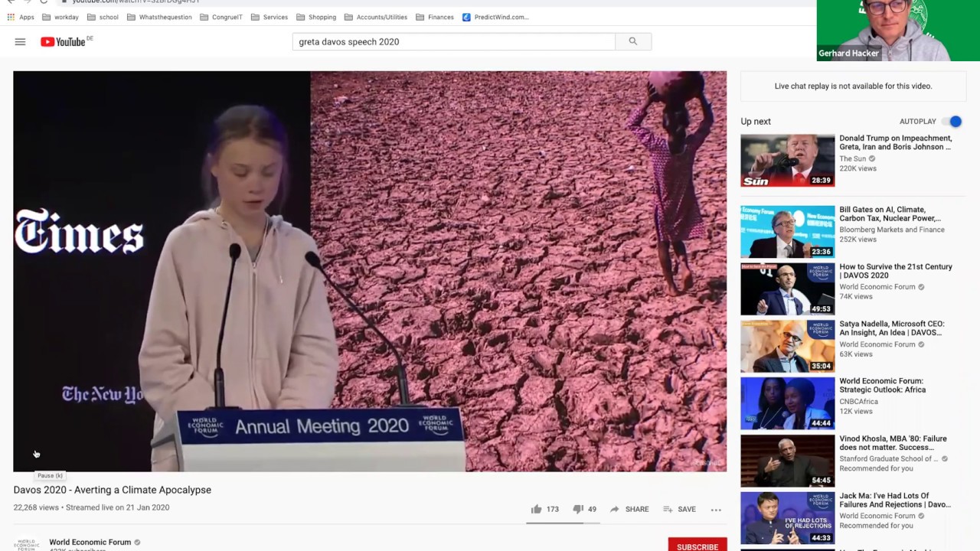Image resolution: width=980 pixels, height=551 pixels.
Task: Open title 'How to Survive the 21st Century'
Action: (896, 271)
